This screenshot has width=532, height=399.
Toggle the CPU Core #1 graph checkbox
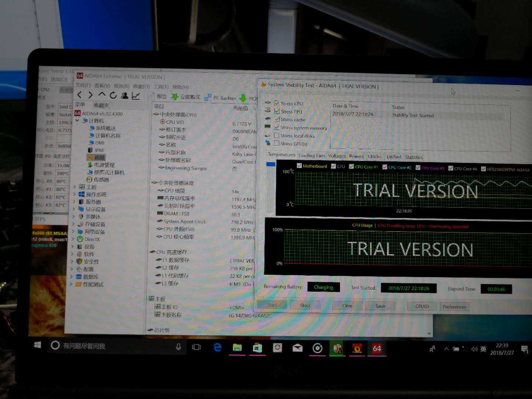tap(351, 167)
